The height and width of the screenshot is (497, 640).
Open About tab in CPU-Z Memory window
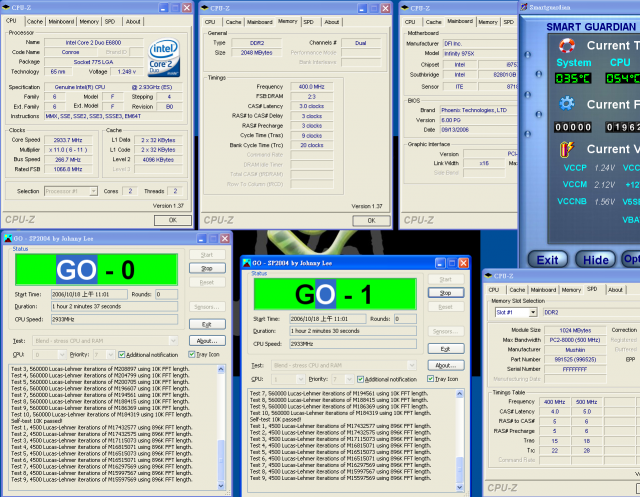(x=331, y=22)
